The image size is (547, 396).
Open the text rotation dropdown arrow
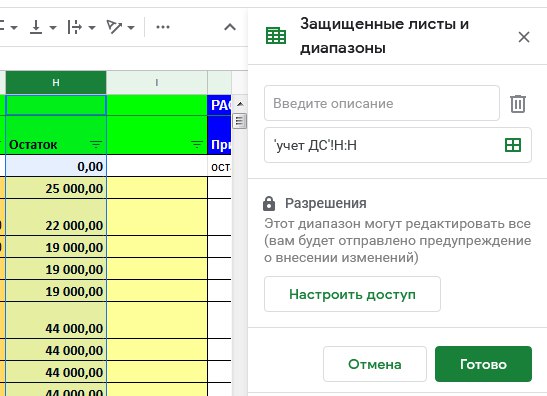click(131, 27)
